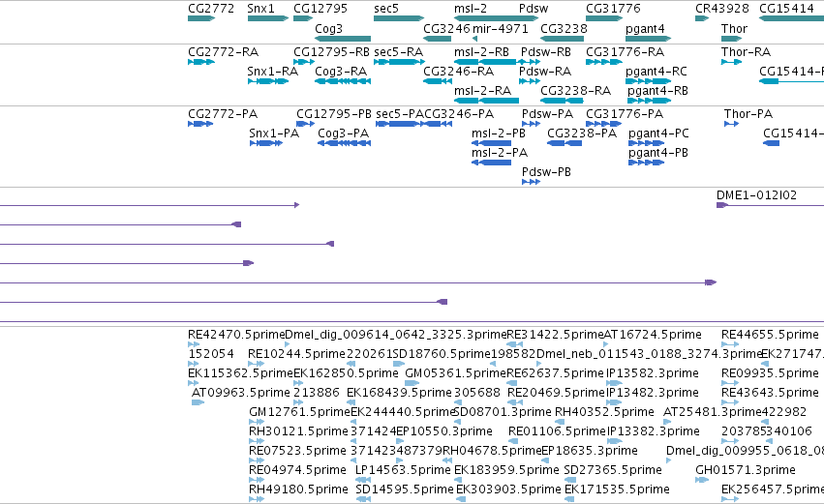Image resolution: width=824 pixels, height=504 pixels.
Task: Open transcript Snx1-RA
Action: [273, 72]
